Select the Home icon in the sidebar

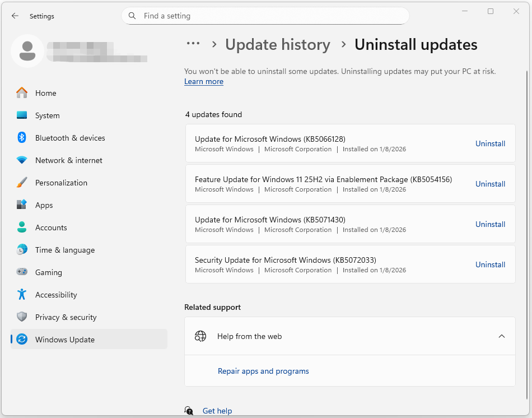pos(22,93)
